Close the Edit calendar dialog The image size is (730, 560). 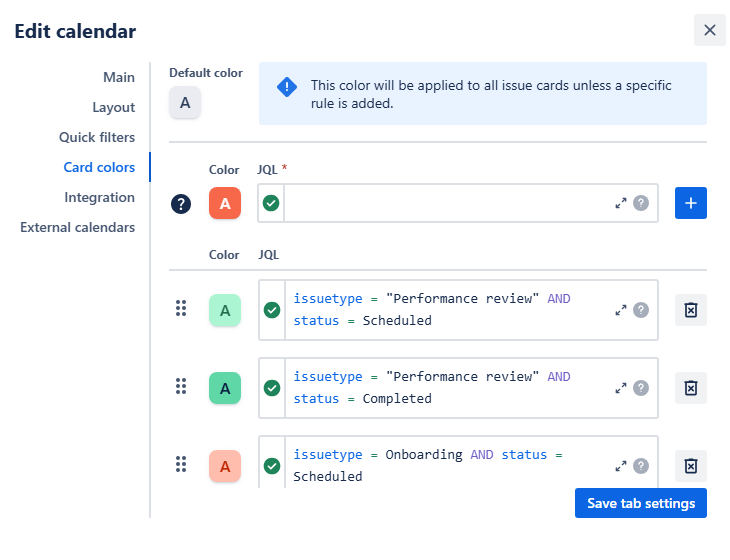tap(709, 30)
